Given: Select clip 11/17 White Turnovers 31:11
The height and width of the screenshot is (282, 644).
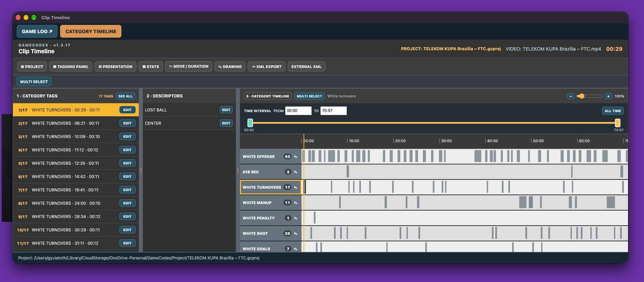Looking at the screenshot, I should [76, 243].
